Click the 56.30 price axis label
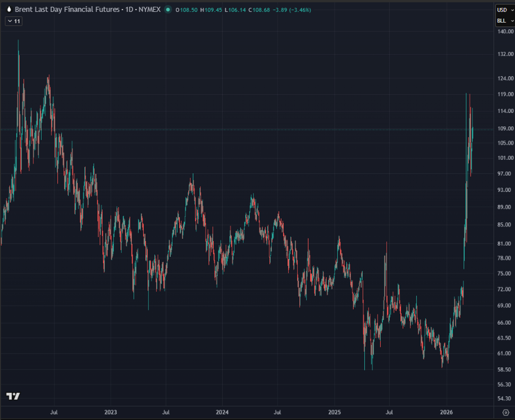 504,385
